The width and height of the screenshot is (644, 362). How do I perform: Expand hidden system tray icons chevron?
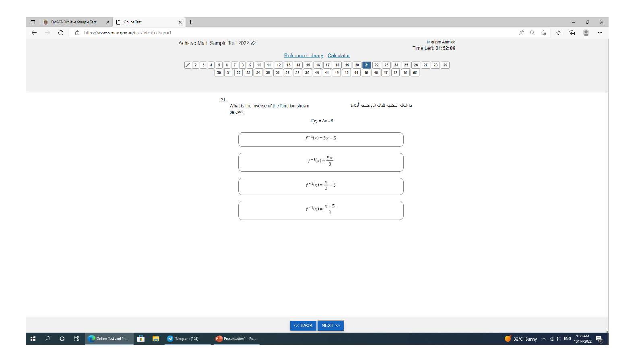point(544,339)
